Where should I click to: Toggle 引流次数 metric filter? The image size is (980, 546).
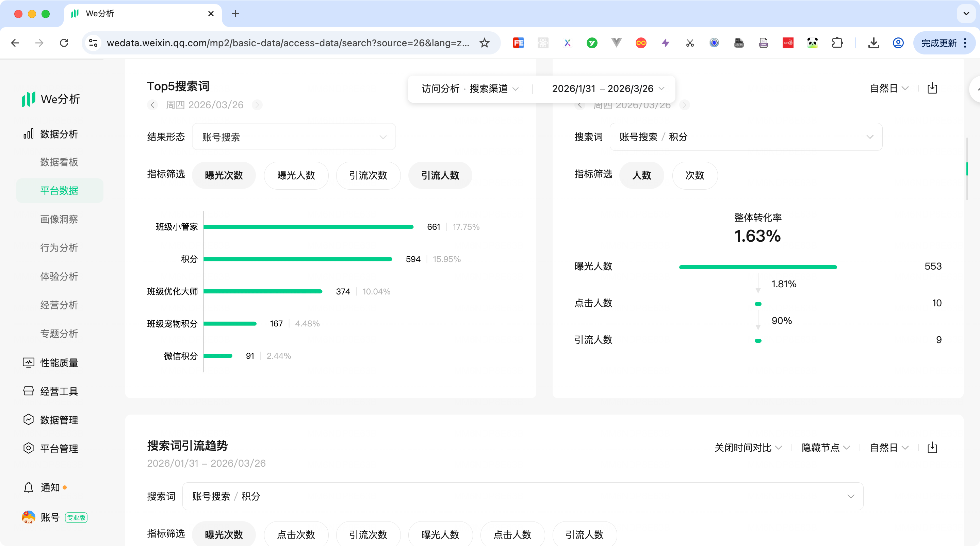point(368,175)
